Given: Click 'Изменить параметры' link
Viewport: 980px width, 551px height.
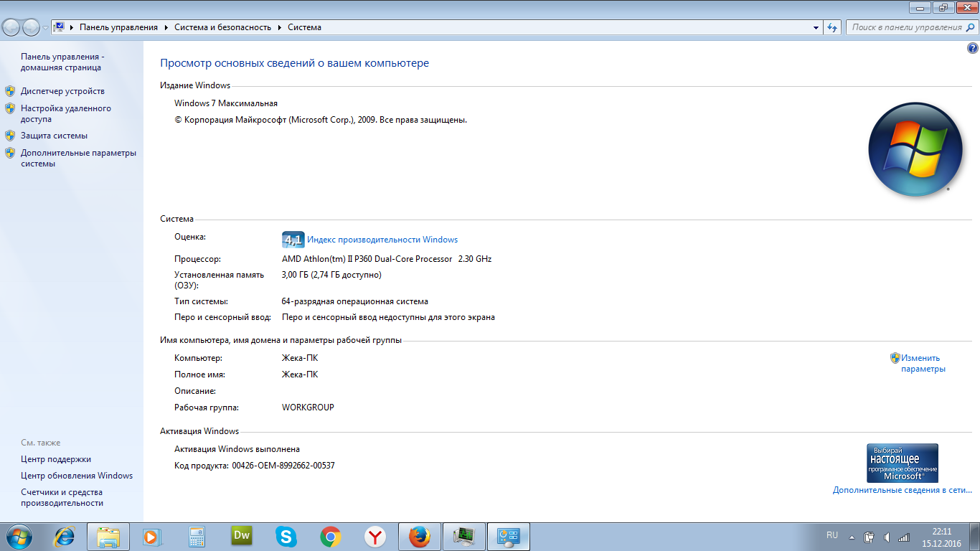Looking at the screenshot, I should point(923,363).
